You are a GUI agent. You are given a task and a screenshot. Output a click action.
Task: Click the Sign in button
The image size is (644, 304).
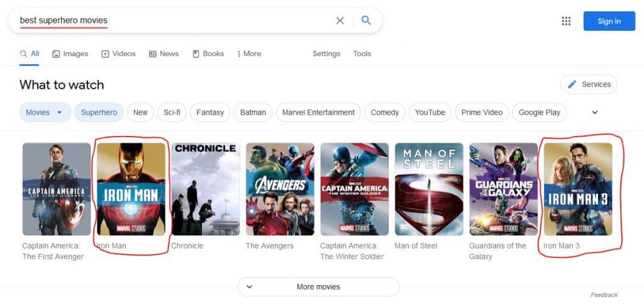(609, 21)
